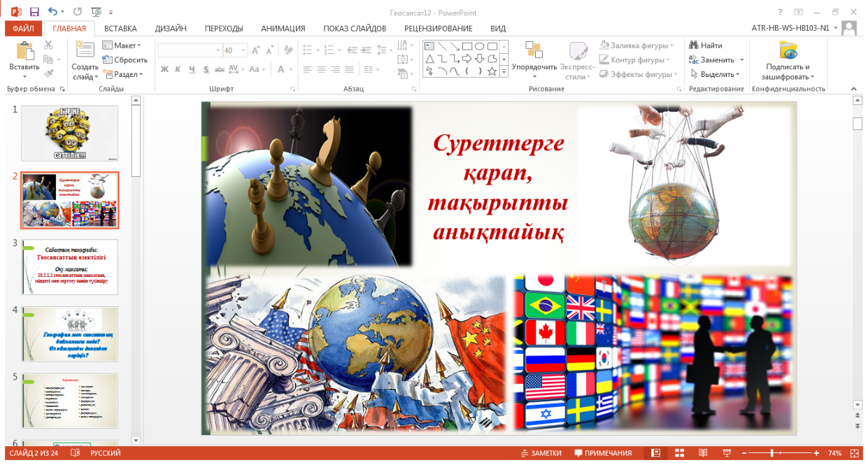Fit slide to current window
Screen dimensions: 868x465
coord(855,453)
